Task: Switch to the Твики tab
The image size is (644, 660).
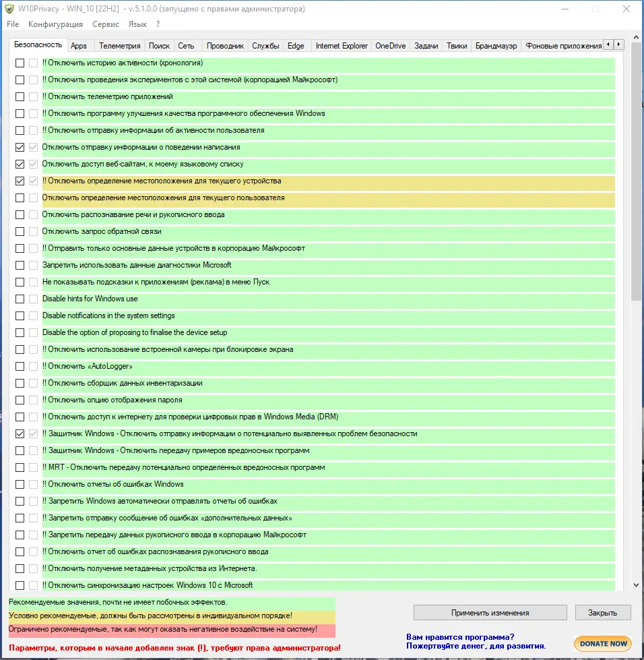Action: tap(457, 46)
